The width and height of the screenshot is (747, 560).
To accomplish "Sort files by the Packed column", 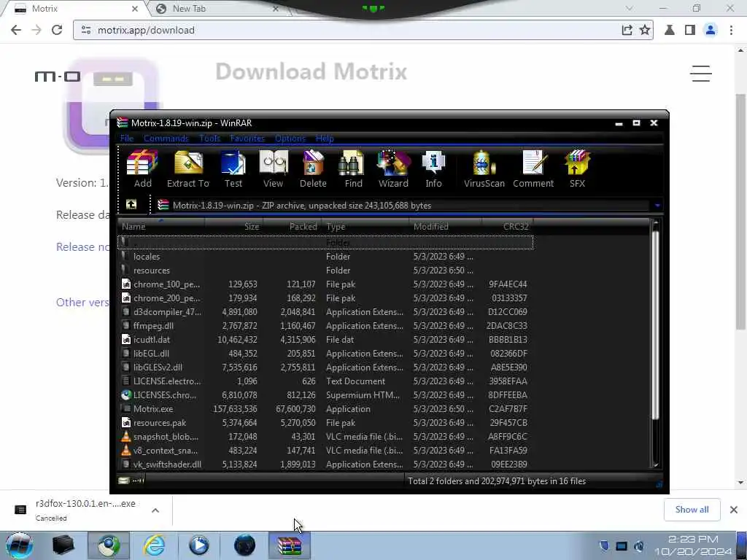I will click(292, 227).
